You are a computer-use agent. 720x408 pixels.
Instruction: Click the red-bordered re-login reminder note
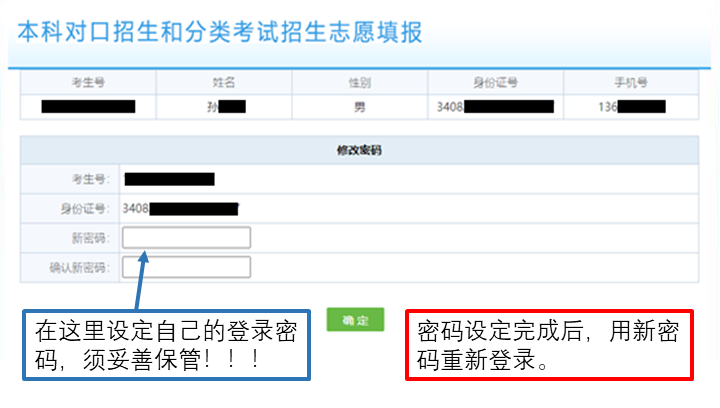pos(549,345)
